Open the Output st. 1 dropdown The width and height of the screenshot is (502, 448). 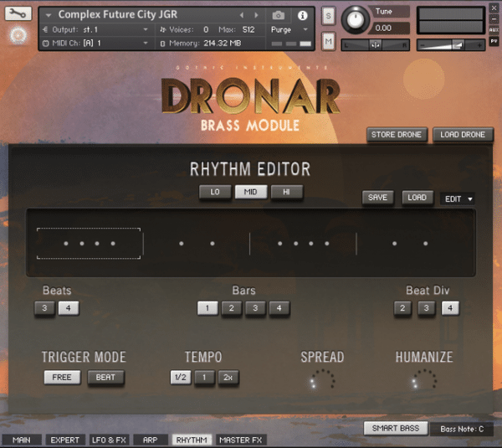tap(95, 29)
